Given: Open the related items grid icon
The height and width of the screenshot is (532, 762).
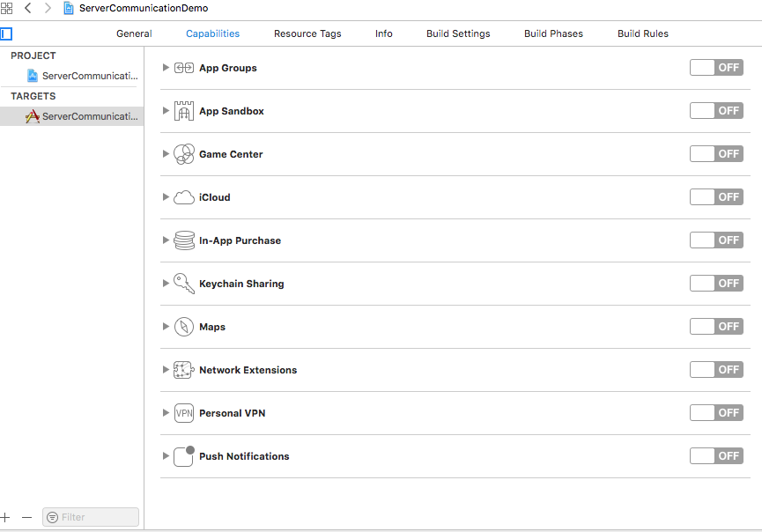Looking at the screenshot, I should pos(6,8).
